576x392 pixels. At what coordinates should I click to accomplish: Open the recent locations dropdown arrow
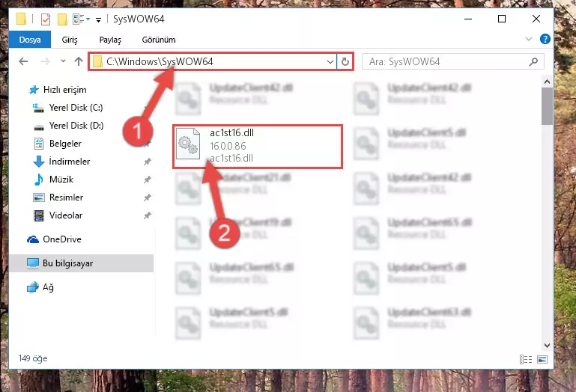63,61
